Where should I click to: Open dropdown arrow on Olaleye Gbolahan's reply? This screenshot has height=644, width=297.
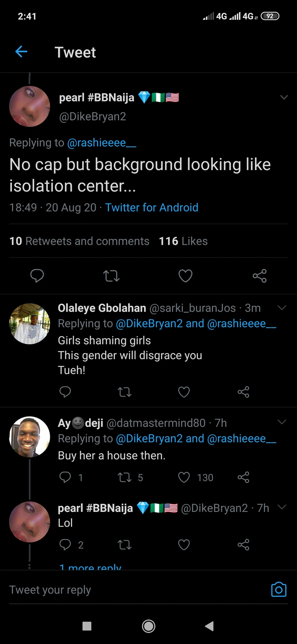click(282, 308)
